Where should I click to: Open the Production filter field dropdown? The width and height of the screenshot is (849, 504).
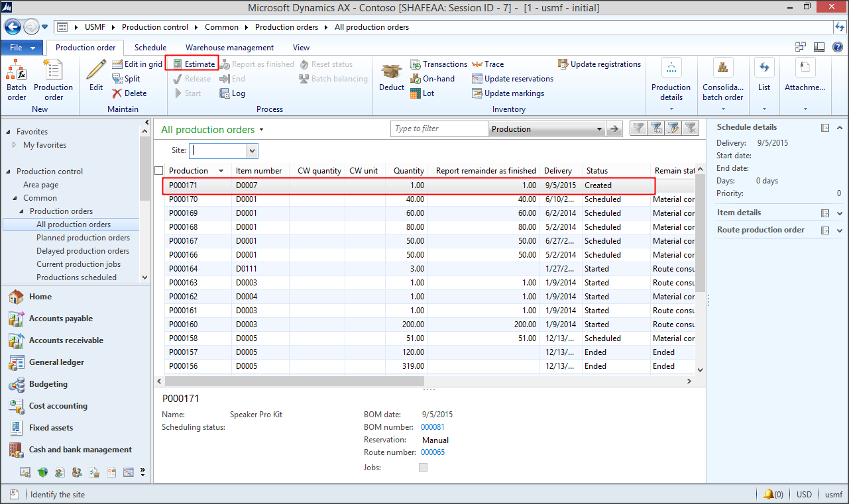pyautogui.click(x=599, y=129)
